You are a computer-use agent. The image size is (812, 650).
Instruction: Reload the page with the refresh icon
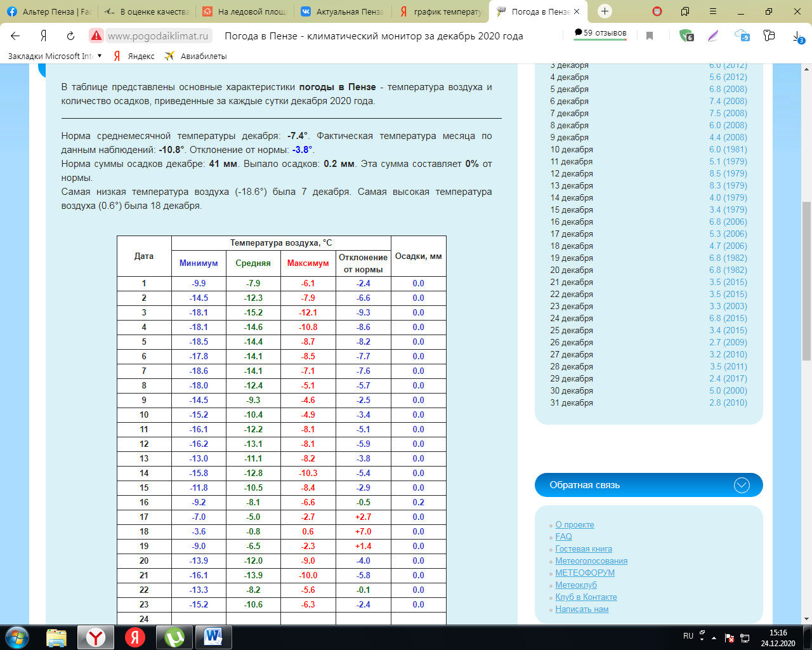[70, 36]
